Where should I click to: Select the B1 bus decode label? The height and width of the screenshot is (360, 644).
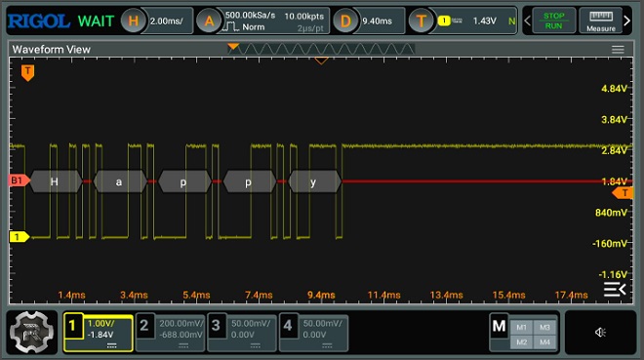click(19, 180)
